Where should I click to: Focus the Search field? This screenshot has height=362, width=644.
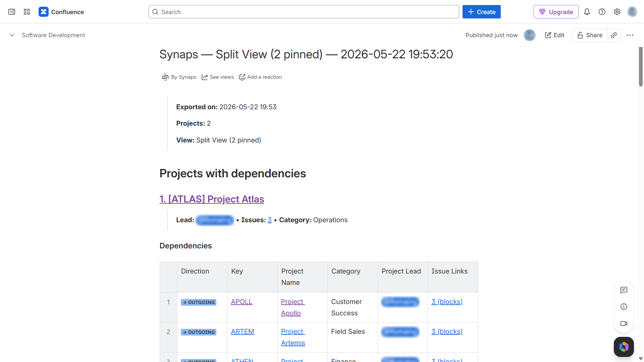304,12
